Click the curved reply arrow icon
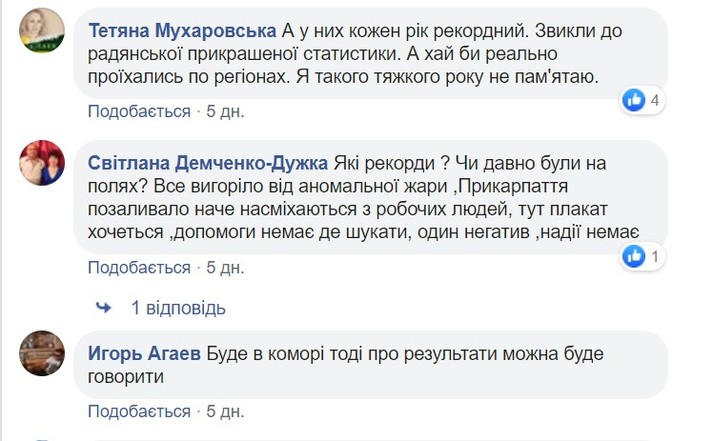Image resolution: width=713 pixels, height=441 pixels. [x=103, y=307]
